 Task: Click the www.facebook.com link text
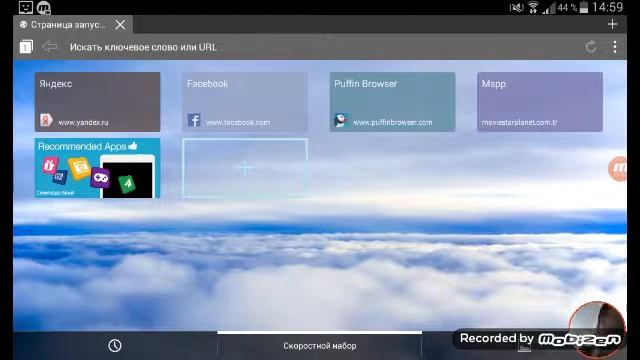coord(238,122)
